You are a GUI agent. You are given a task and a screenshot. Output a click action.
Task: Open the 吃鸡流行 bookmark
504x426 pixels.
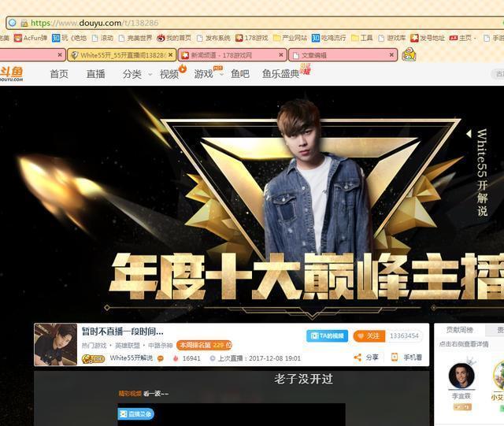(328, 38)
